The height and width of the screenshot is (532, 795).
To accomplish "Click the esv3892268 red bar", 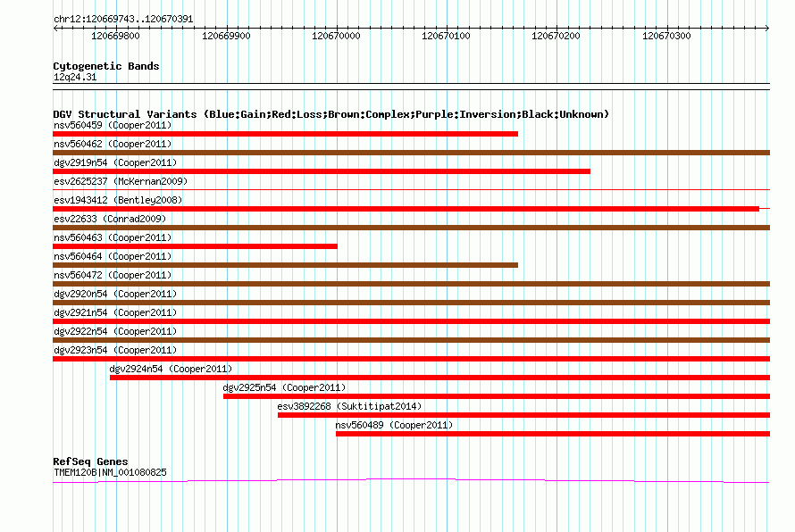I will [x=523, y=415].
